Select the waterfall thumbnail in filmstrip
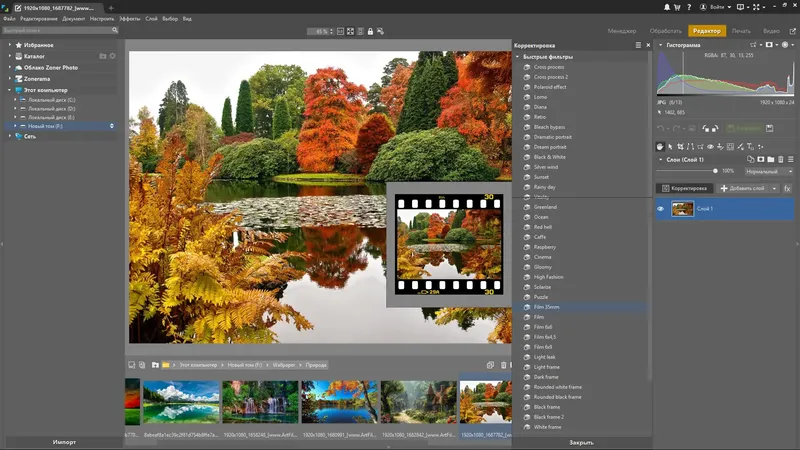Screen dimensions: 800x450 click(260, 402)
